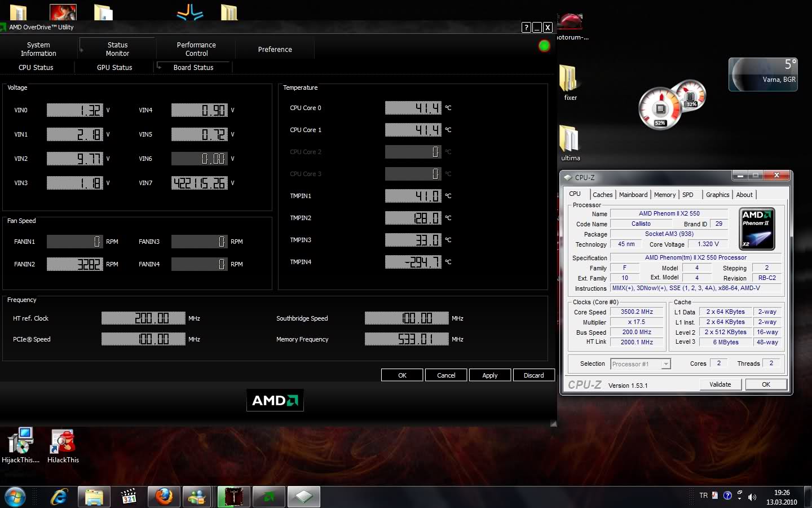Click the OK button in AMD OverDrive
The image size is (812, 508).
point(402,375)
